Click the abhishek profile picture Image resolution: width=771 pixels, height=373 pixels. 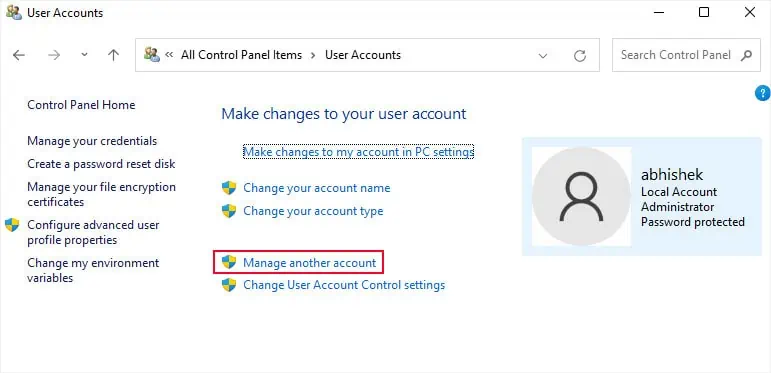(x=581, y=196)
